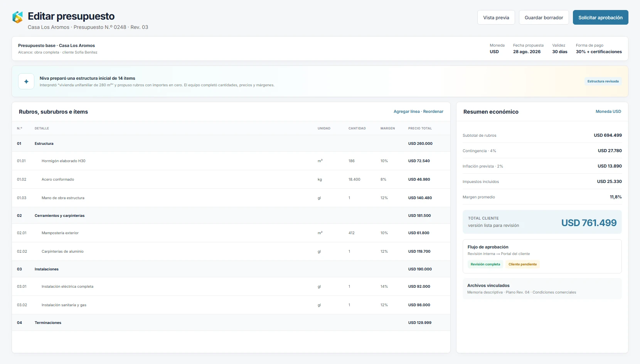The image size is (640, 364).
Task: Click the Estructura revisada badge
Action: [603, 81]
